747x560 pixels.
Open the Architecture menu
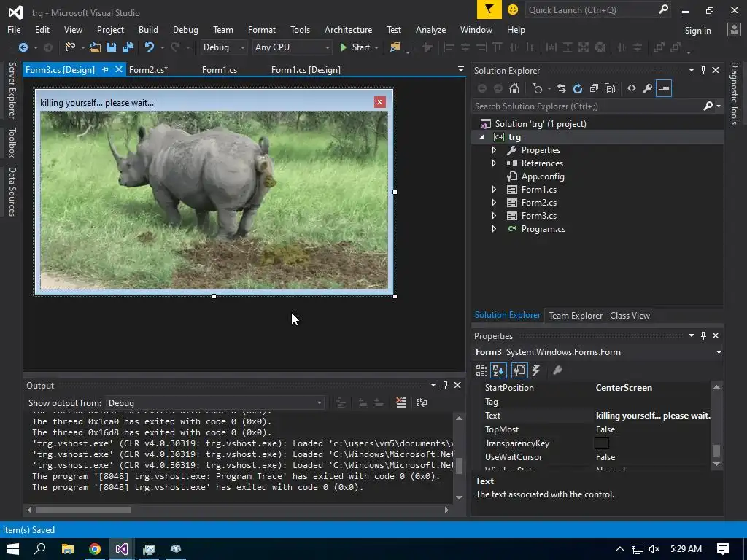pyautogui.click(x=348, y=29)
